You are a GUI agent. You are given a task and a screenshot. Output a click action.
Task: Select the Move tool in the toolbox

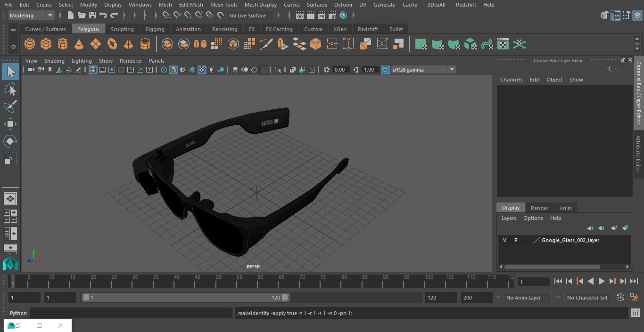click(10, 124)
